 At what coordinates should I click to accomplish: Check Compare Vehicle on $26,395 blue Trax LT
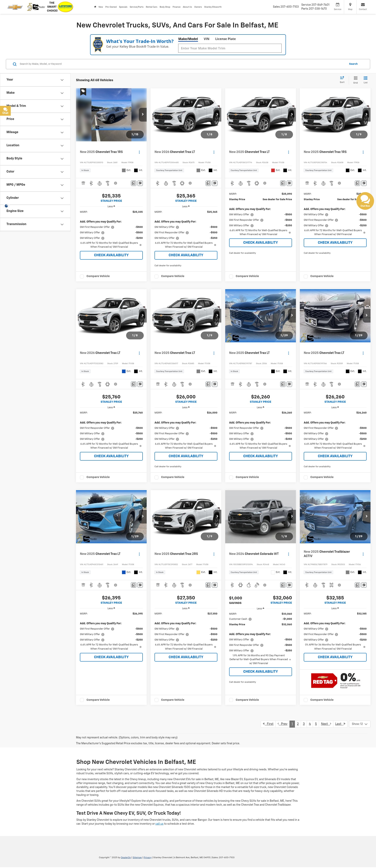point(82,700)
